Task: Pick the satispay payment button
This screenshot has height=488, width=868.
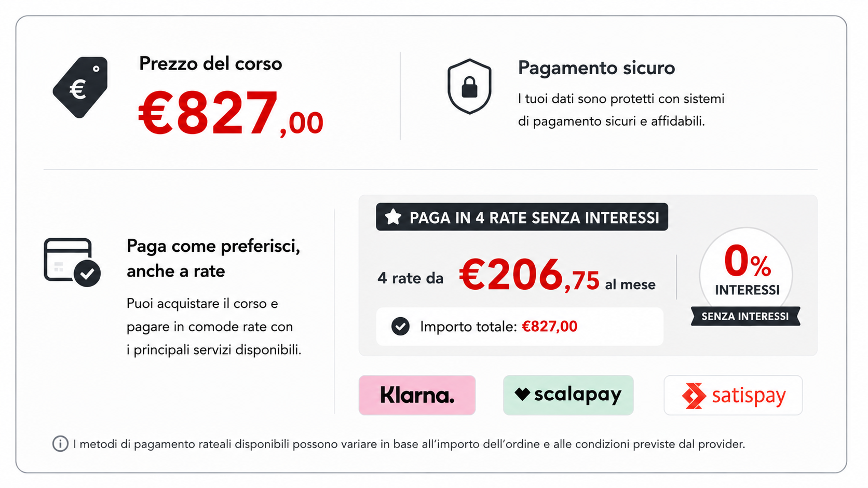Action: click(733, 395)
